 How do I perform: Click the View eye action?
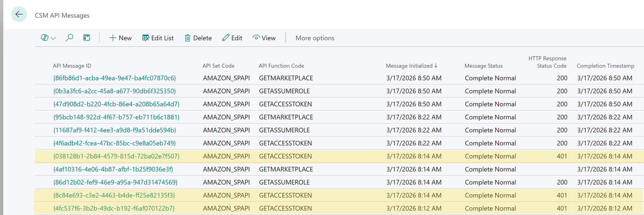(264, 38)
